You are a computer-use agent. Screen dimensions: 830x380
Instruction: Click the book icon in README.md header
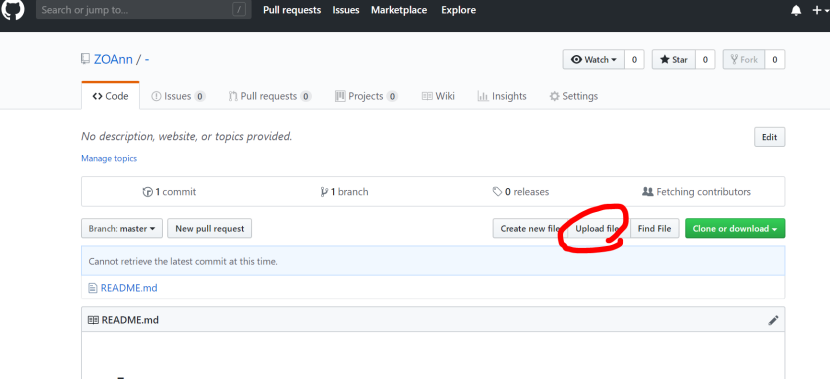click(93, 320)
